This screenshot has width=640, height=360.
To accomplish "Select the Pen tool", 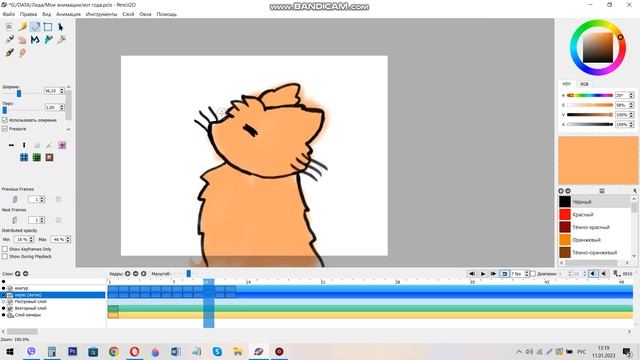I will [9, 40].
